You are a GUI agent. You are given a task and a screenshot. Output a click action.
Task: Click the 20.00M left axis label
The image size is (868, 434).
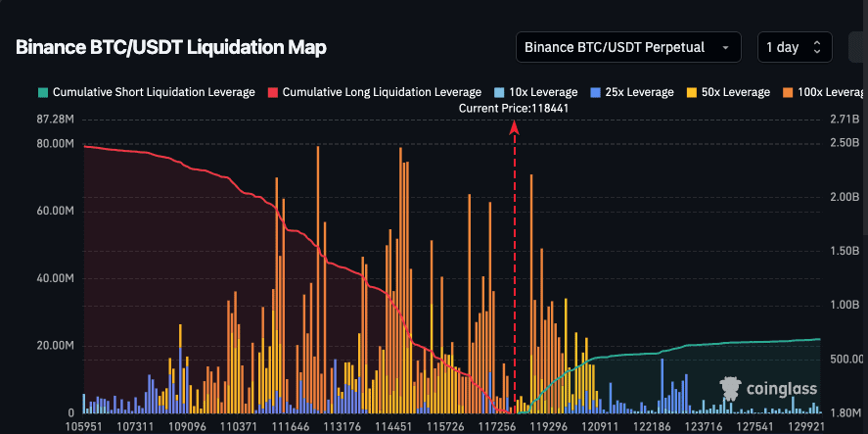pos(56,346)
